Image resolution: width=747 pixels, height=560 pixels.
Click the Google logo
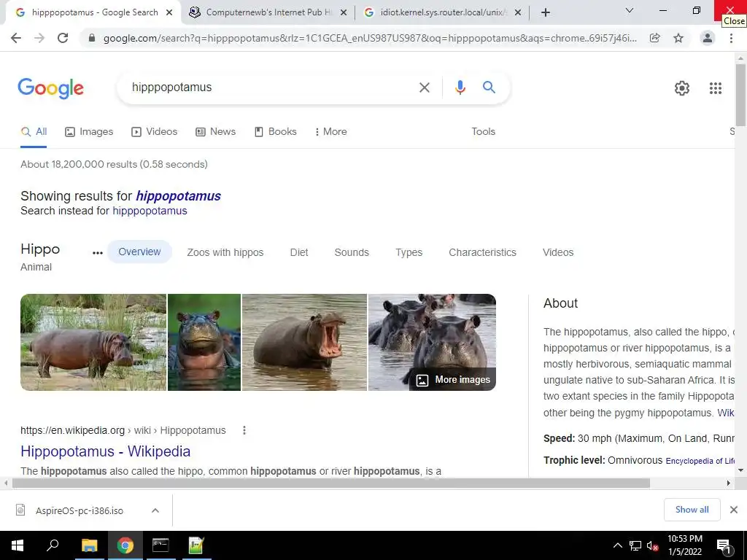click(x=50, y=88)
